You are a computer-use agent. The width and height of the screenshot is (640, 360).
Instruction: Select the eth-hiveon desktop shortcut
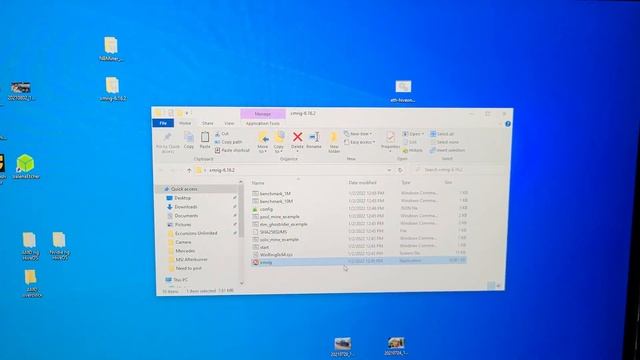click(403, 91)
